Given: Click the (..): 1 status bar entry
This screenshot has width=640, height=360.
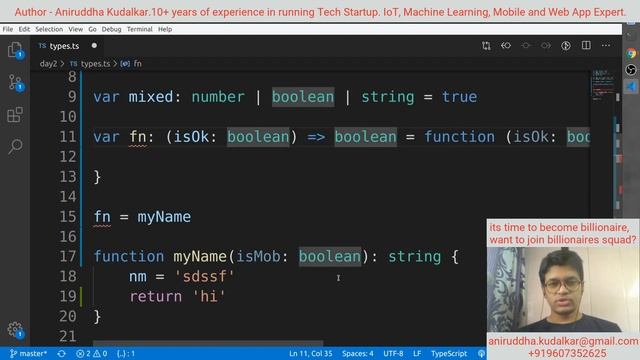Looking at the screenshot, I should tap(126, 353).
